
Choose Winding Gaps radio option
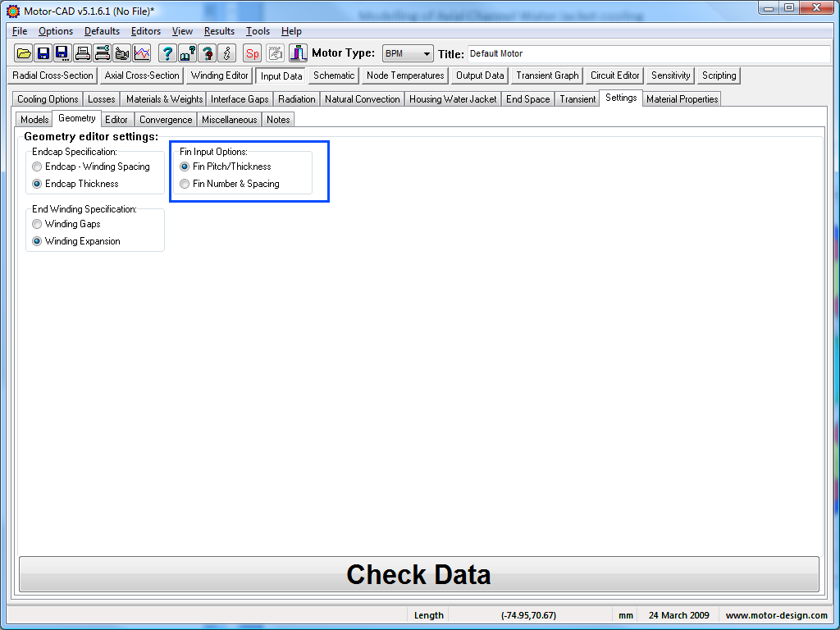[38, 224]
